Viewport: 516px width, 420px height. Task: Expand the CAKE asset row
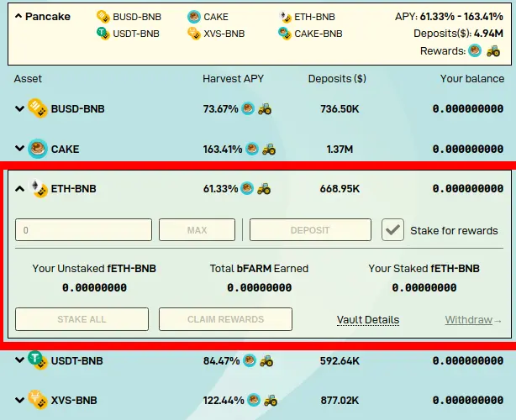(x=19, y=149)
